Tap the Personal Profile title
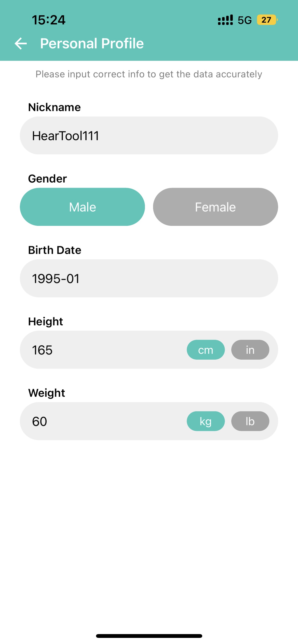The image size is (298, 644). [x=92, y=43]
